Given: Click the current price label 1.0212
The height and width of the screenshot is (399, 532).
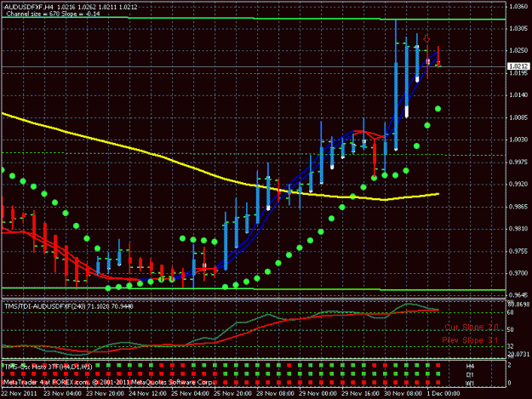Looking at the screenshot, I should pos(518,66).
